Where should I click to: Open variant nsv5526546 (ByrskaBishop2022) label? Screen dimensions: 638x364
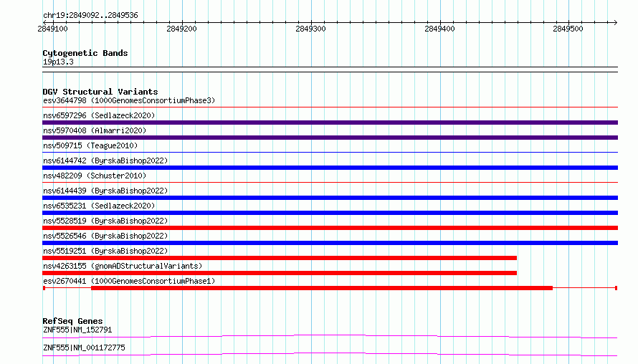105,236
